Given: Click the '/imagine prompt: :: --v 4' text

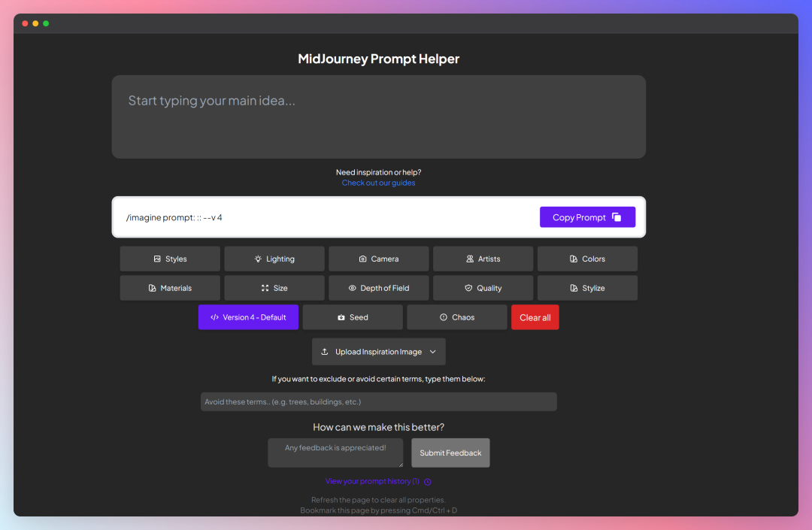Looking at the screenshot, I should 174,217.
